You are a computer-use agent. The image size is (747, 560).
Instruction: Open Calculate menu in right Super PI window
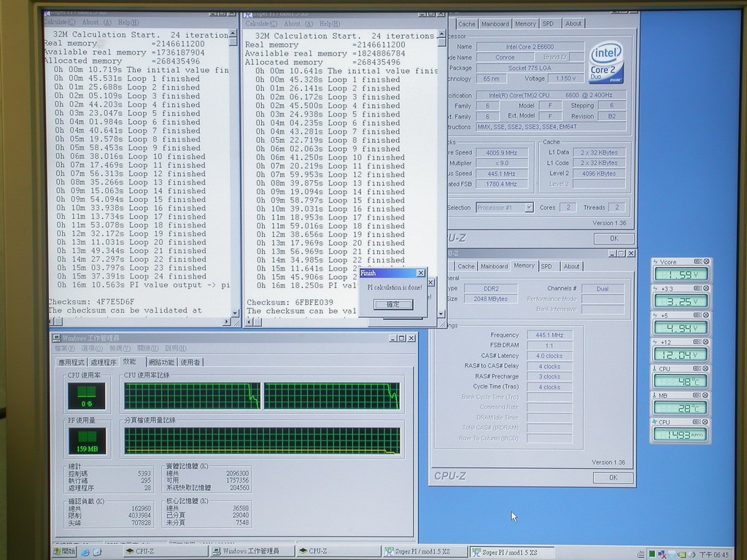click(261, 24)
